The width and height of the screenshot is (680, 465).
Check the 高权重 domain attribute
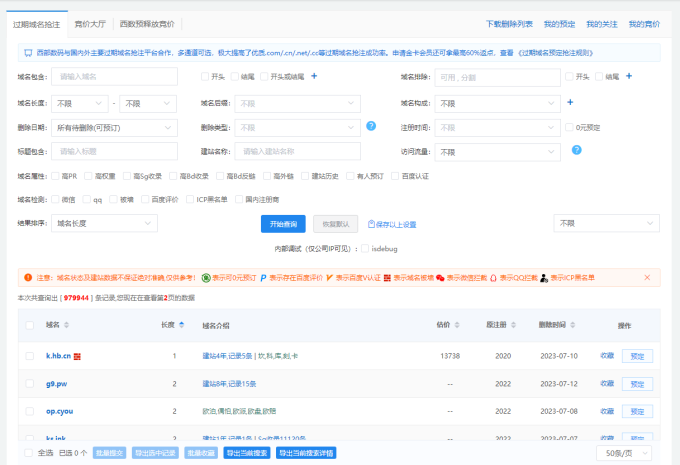coord(88,176)
